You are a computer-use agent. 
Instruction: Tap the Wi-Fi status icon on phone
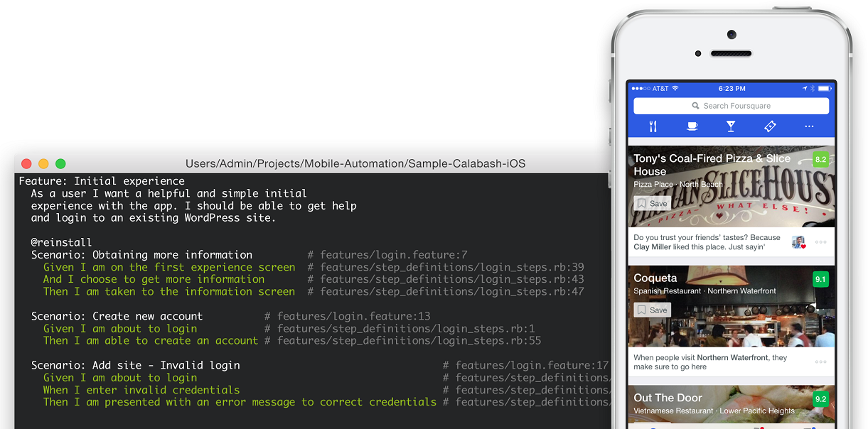675,88
